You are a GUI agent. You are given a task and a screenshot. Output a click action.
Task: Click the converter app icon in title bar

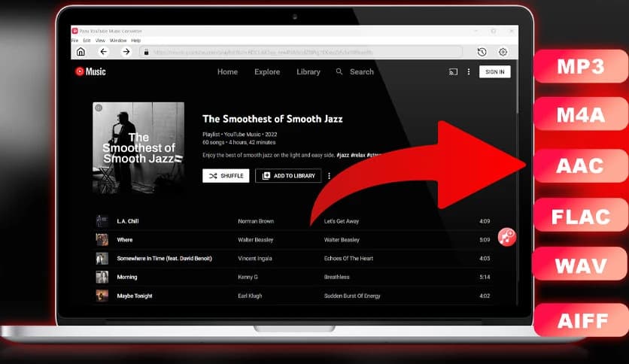click(74, 31)
